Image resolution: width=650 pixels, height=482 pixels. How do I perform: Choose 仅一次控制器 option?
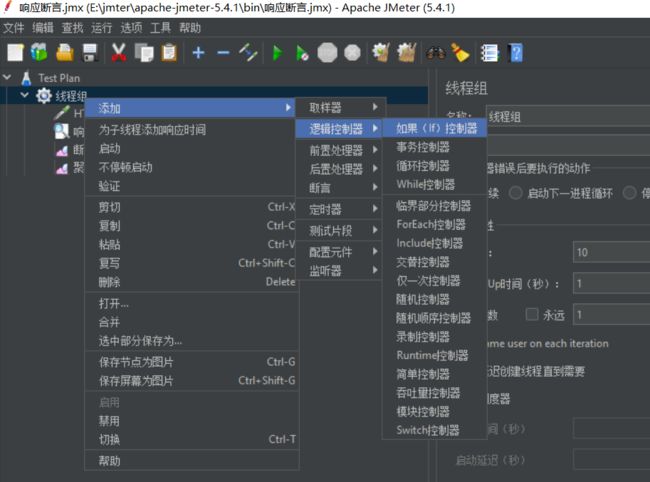(x=434, y=281)
